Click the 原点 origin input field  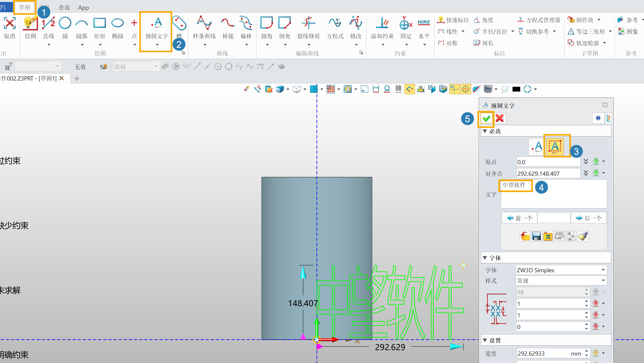548,162
